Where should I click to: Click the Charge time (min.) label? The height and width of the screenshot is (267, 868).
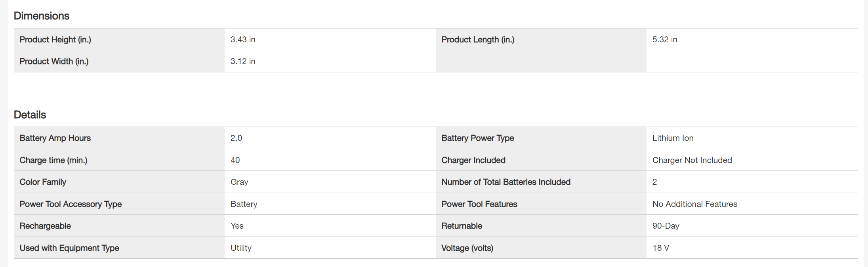(53, 160)
